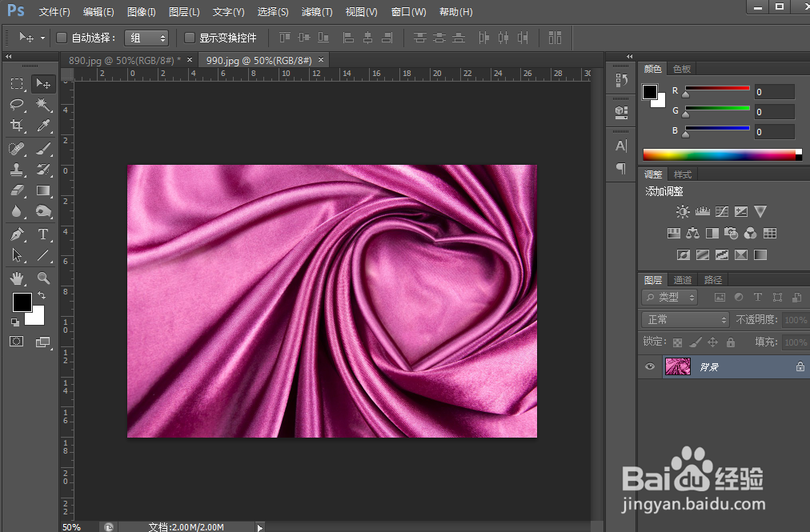The image size is (810, 532).
Task: Click the 背景 layer thumbnail
Action: click(678, 366)
